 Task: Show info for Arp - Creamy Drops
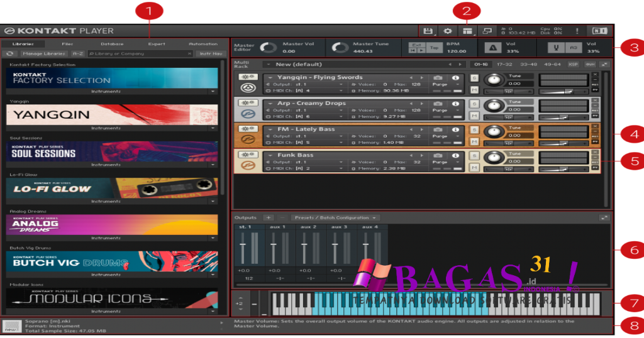(455, 104)
